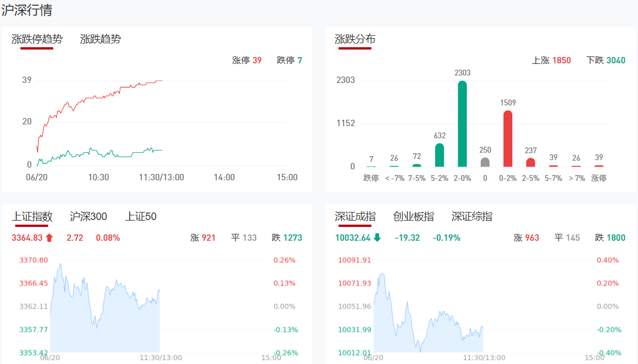Screen dimensions: 638x364
Task: Click the green down arrow beside 10032.64
Action: pyautogui.click(x=377, y=237)
